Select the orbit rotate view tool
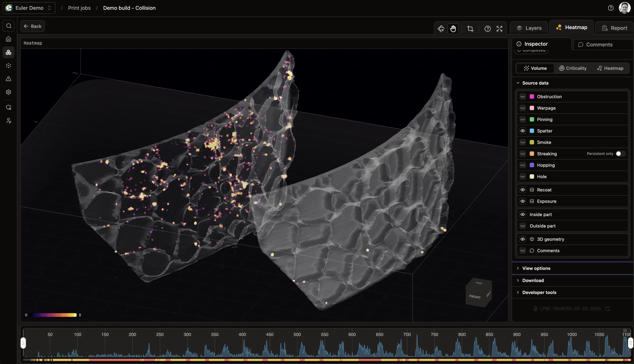Viewport: 634px width, 364px height. pyautogui.click(x=441, y=29)
